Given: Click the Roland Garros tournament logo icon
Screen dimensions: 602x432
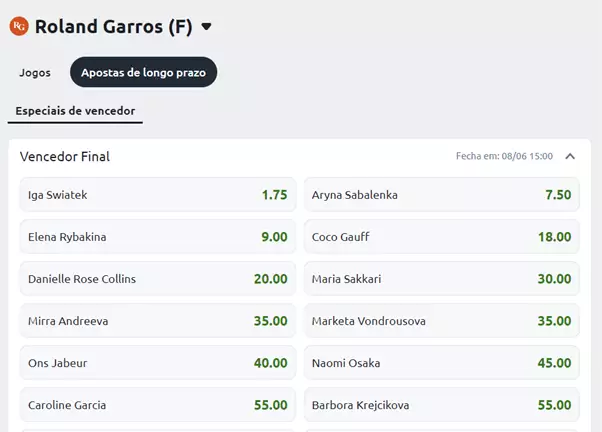Looking at the screenshot, I should pyautogui.click(x=19, y=26).
